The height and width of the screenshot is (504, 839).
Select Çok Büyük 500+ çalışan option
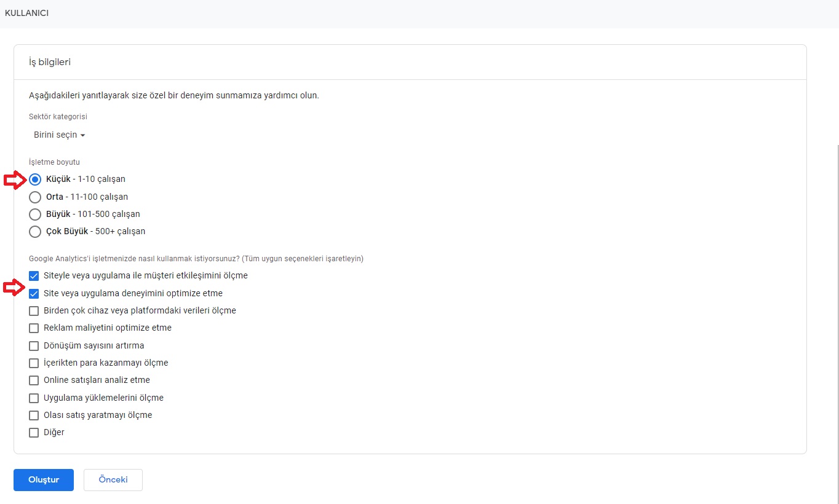pyautogui.click(x=35, y=232)
